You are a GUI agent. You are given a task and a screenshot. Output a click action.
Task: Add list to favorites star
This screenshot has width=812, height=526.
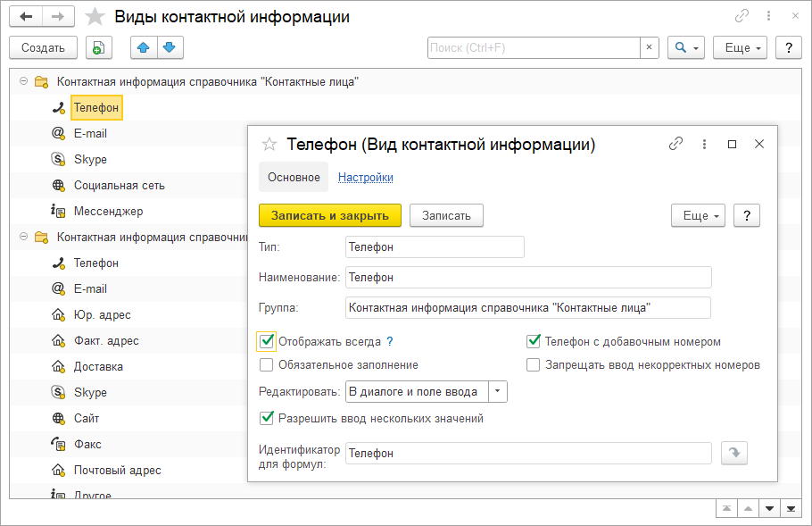tap(94, 17)
